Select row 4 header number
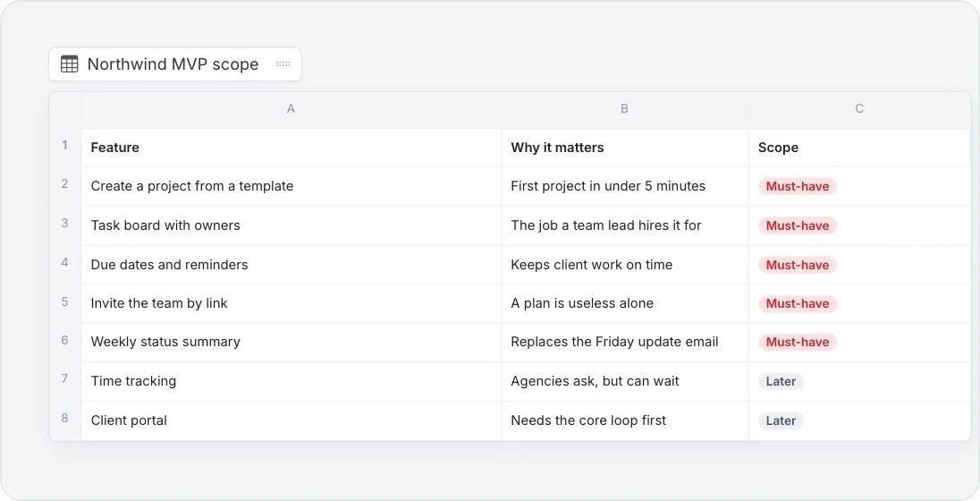Screen dimensions: 980x501 [x=65, y=263]
